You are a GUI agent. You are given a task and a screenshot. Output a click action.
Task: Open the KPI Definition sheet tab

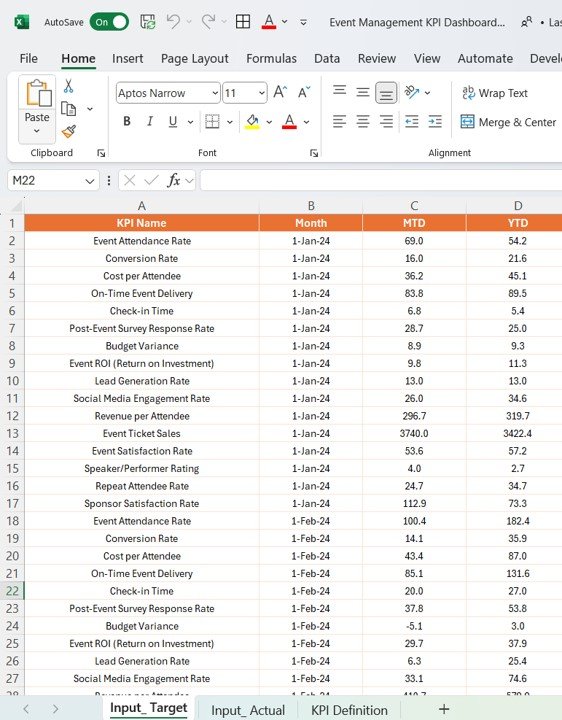(x=349, y=710)
